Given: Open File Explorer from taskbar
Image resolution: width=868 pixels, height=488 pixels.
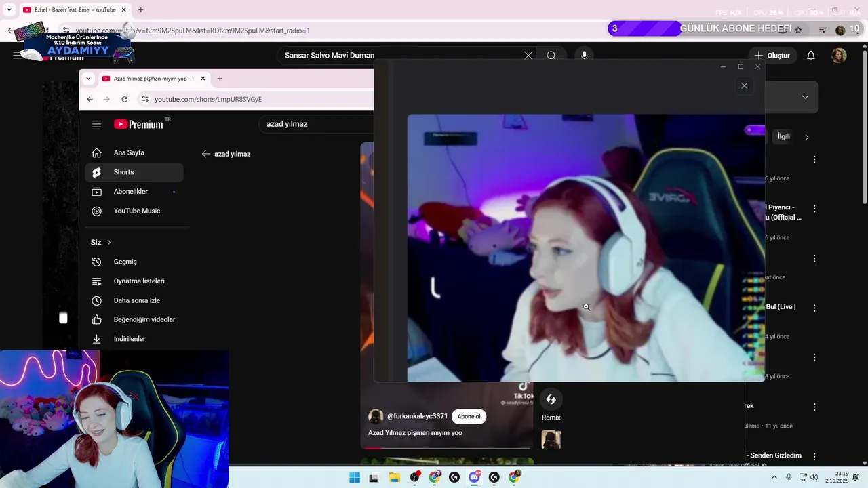Looking at the screenshot, I should pos(394,478).
